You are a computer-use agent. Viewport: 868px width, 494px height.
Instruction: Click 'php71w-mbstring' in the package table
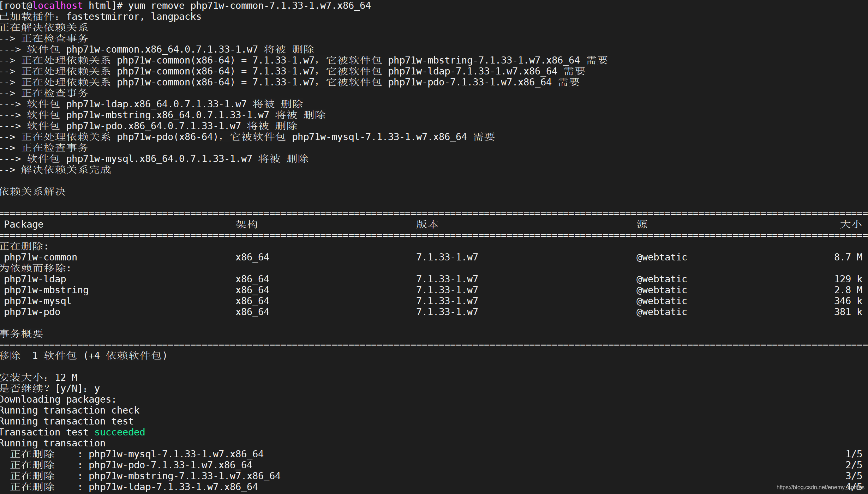(46, 290)
